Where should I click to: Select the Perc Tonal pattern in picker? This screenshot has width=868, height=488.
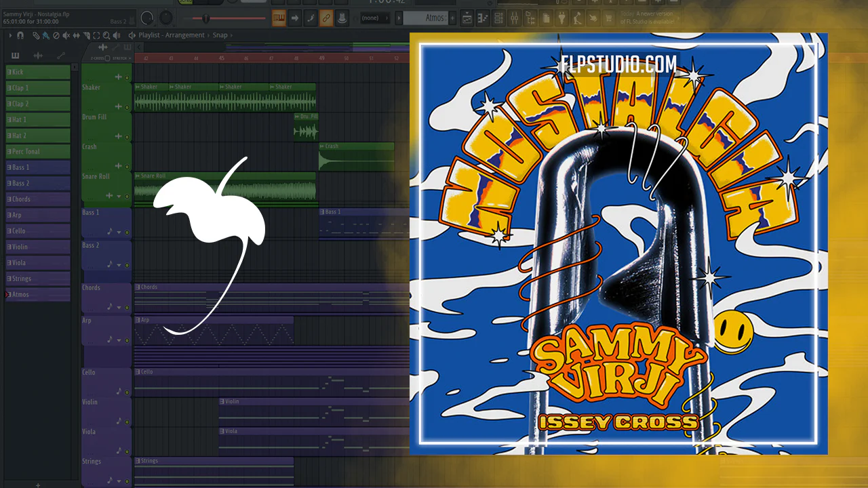pos(38,151)
